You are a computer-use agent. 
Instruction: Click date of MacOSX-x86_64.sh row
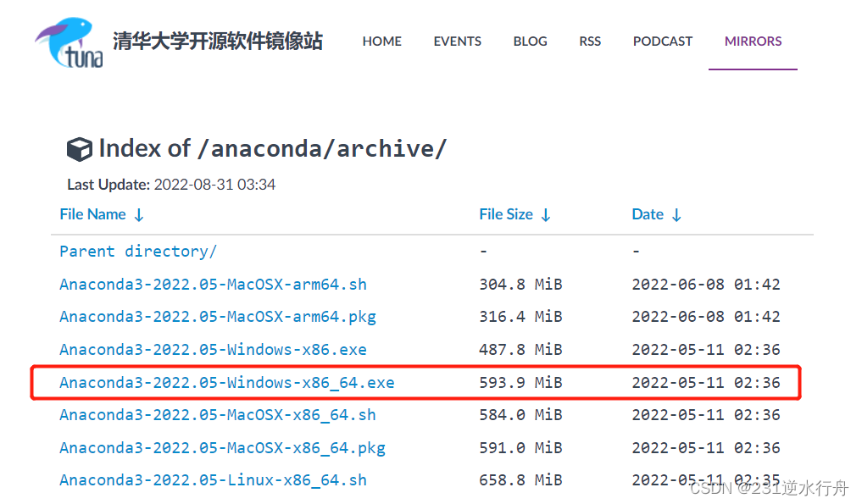pyautogui.click(x=706, y=415)
